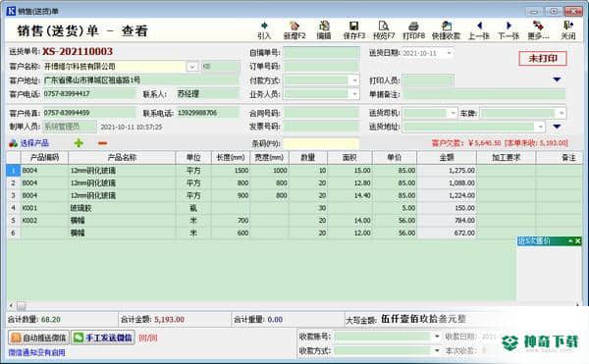Click the 单价 column header

click(395, 158)
